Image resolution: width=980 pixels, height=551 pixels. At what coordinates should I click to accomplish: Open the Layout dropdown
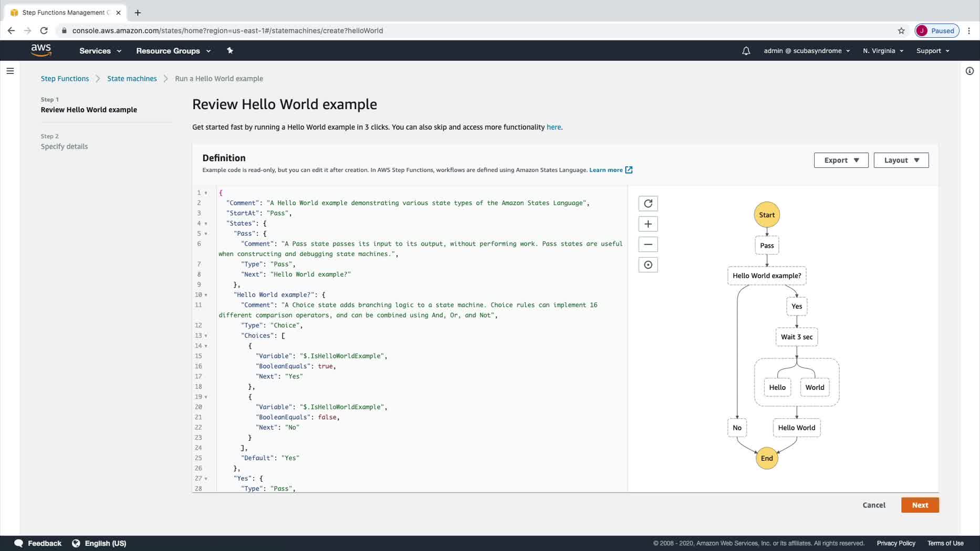point(901,160)
